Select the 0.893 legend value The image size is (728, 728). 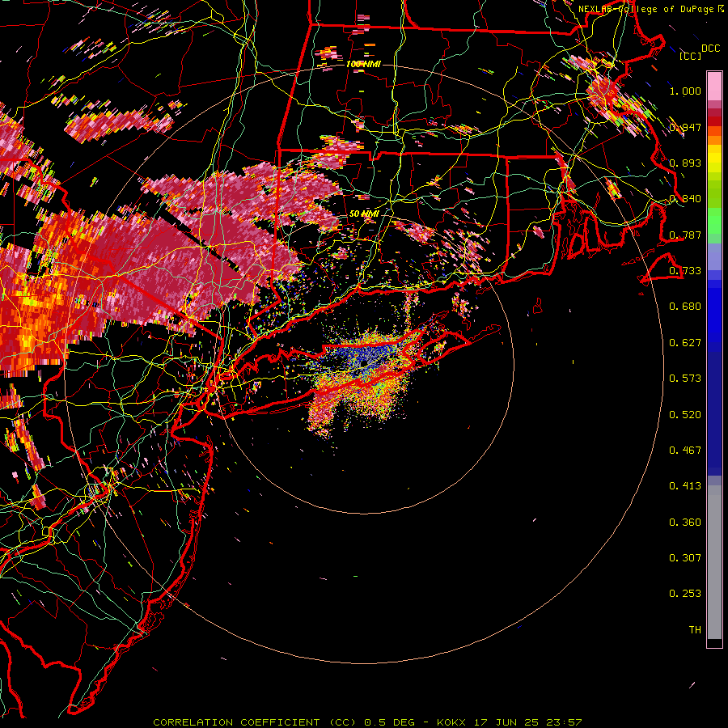[x=685, y=163]
